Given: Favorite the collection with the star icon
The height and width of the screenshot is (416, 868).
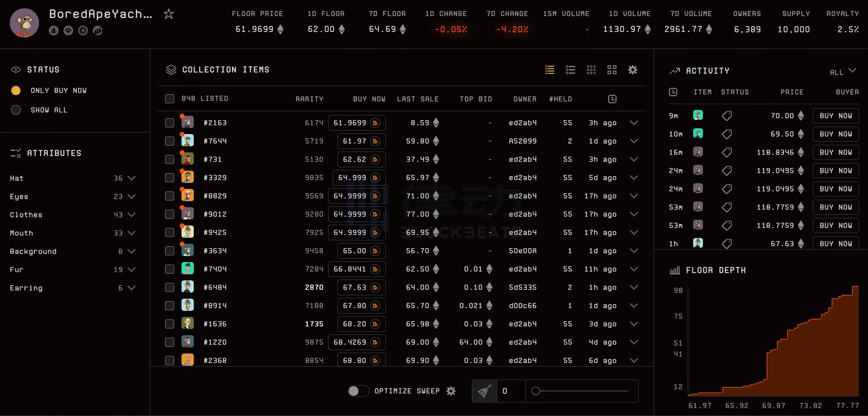Looking at the screenshot, I should (x=168, y=14).
